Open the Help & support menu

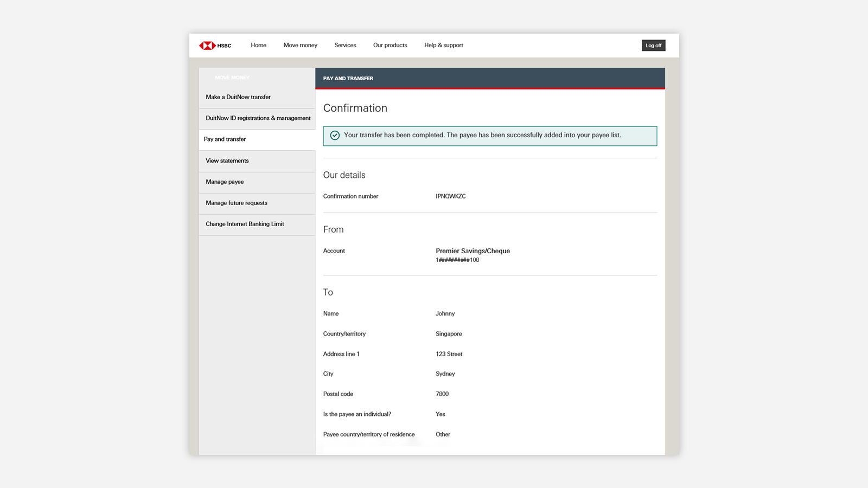(444, 46)
